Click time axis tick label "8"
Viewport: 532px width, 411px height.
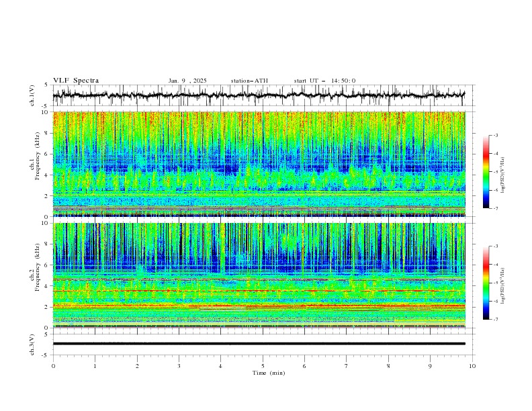(388, 366)
